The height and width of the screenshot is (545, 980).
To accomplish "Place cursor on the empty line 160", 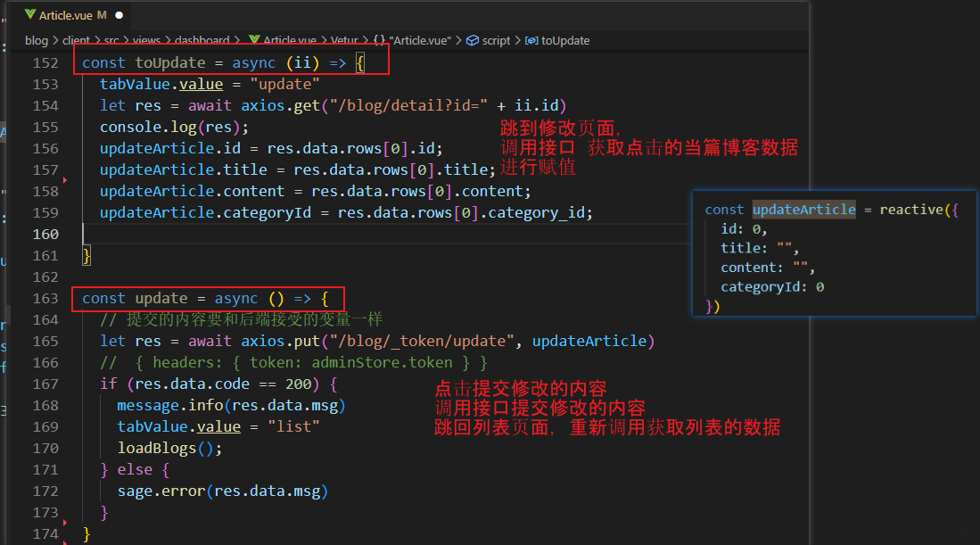I will [268, 234].
